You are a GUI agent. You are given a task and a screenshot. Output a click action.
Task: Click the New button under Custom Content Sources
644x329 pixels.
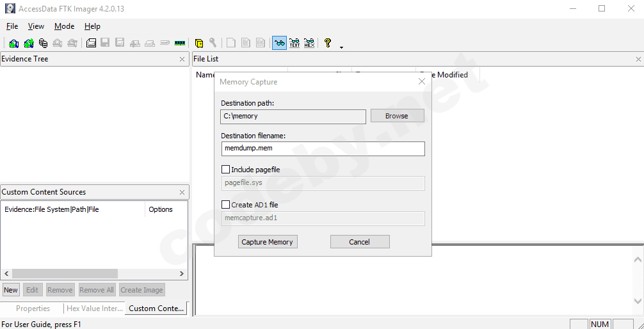(x=11, y=290)
